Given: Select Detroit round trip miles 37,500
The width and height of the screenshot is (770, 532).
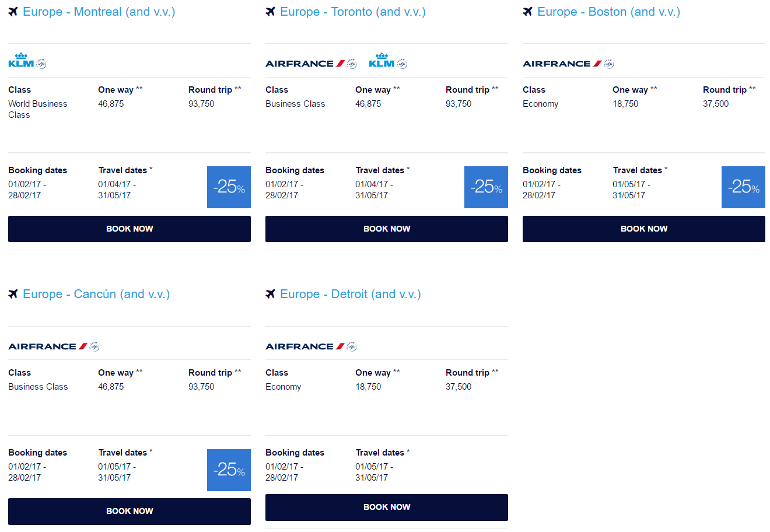Looking at the screenshot, I should [459, 387].
